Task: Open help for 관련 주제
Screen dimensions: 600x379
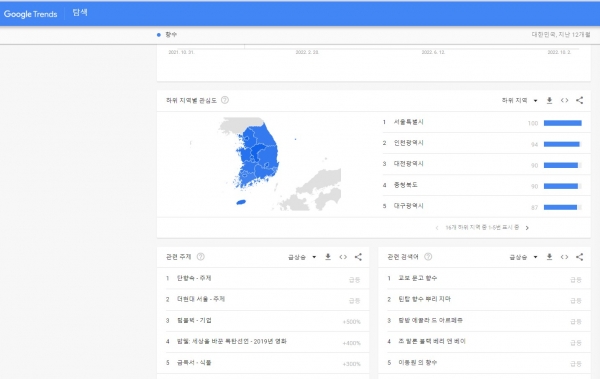Action: pos(201,257)
